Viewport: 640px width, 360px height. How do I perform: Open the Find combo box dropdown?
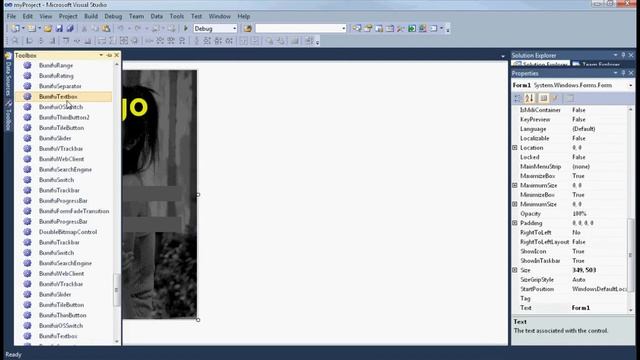click(343, 29)
